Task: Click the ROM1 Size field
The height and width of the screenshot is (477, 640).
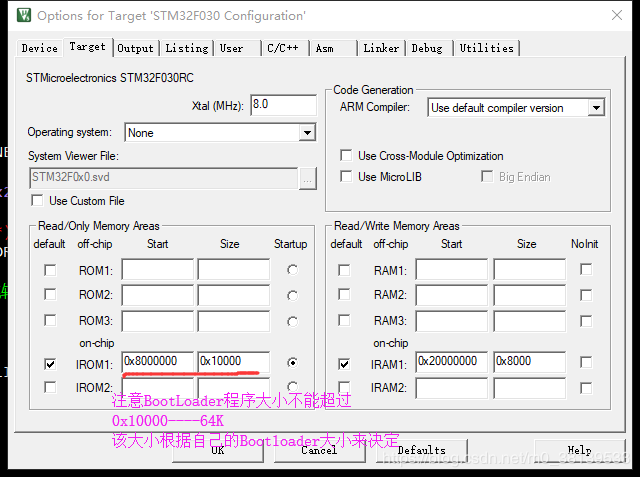Action: click(x=234, y=269)
